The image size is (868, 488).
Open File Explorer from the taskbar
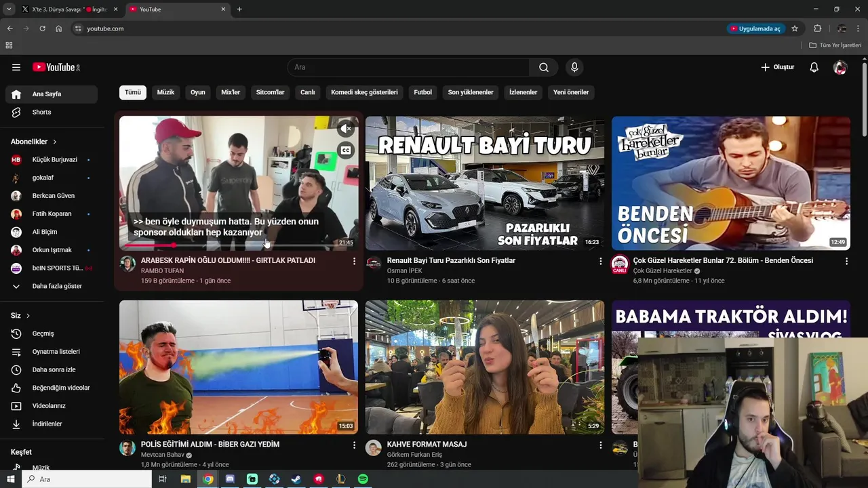(185, 479)
